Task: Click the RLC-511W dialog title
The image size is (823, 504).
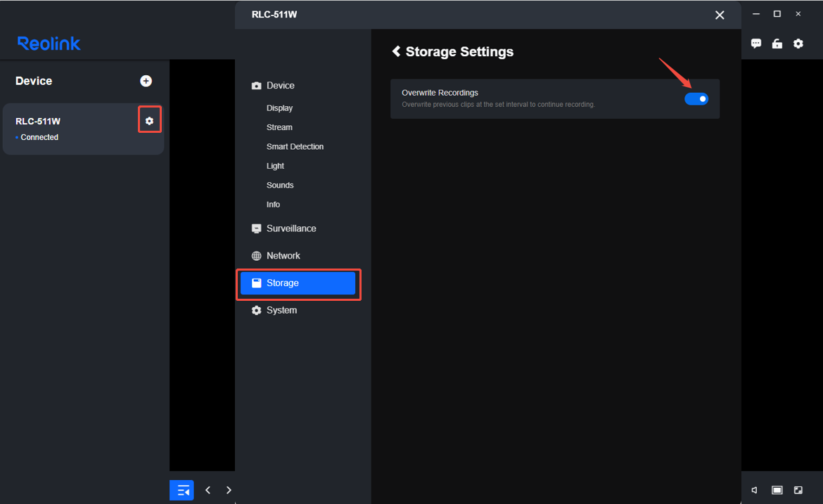Action: [x=274, y=15]
